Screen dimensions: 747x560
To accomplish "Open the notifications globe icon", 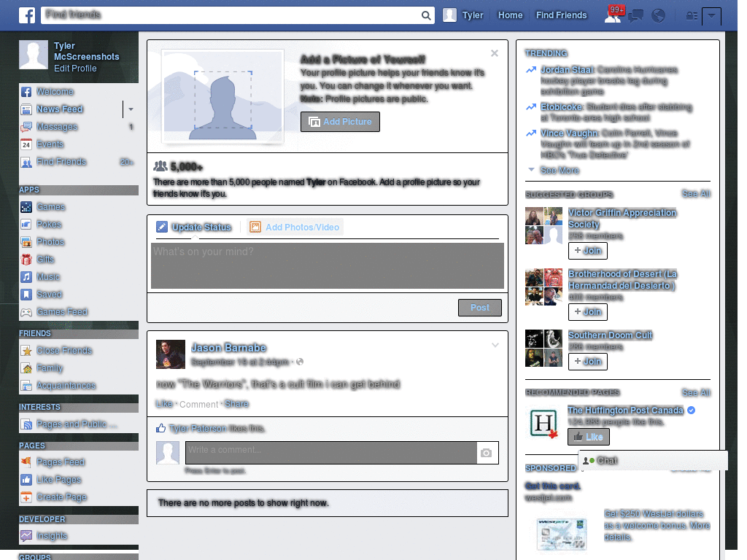I will click(659, 16).
